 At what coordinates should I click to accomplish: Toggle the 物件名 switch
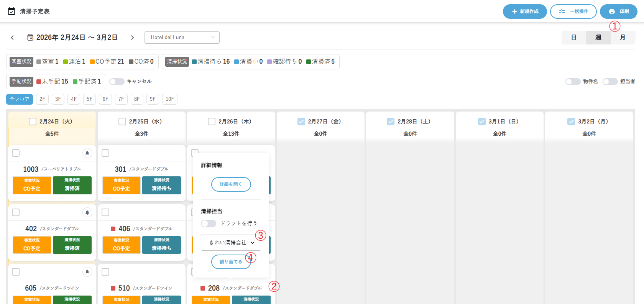click(x=573, y=82)
